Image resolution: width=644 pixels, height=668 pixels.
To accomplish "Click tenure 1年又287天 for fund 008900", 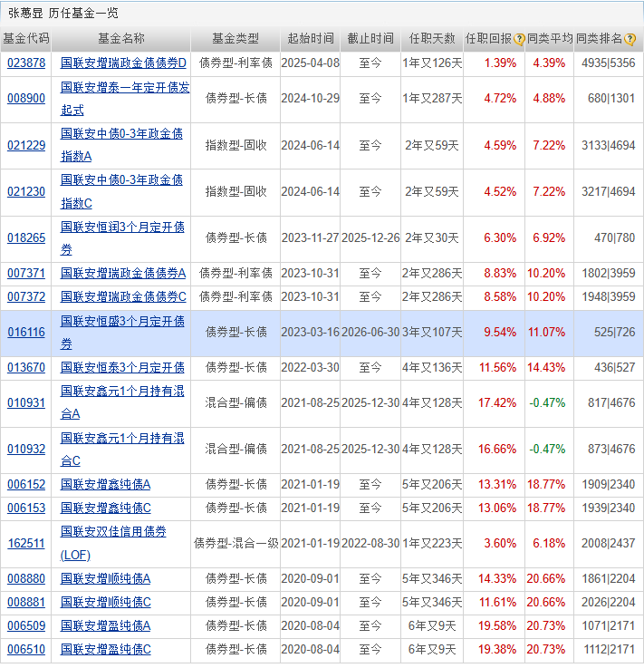I will pos(432,99).
